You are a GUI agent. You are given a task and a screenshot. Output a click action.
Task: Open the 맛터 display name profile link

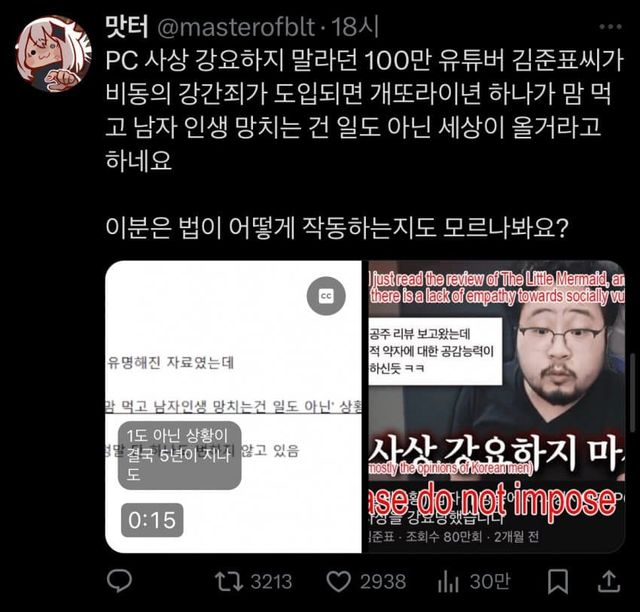pyautogui.click(x=127, y=27)
